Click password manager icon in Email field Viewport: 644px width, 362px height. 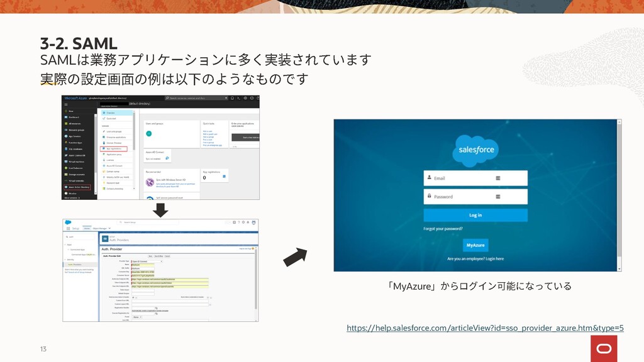click(x=498, y=178)
